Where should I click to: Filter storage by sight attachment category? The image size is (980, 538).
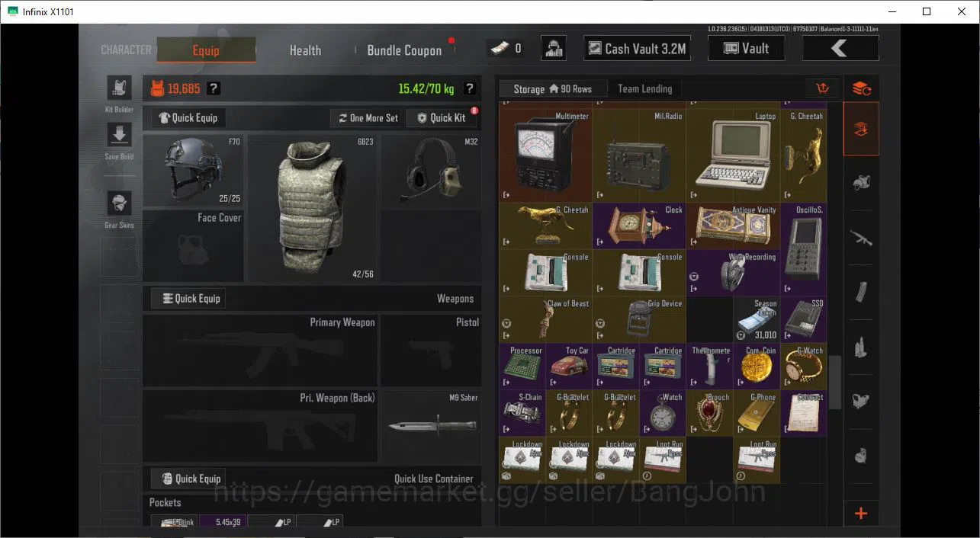861,401
